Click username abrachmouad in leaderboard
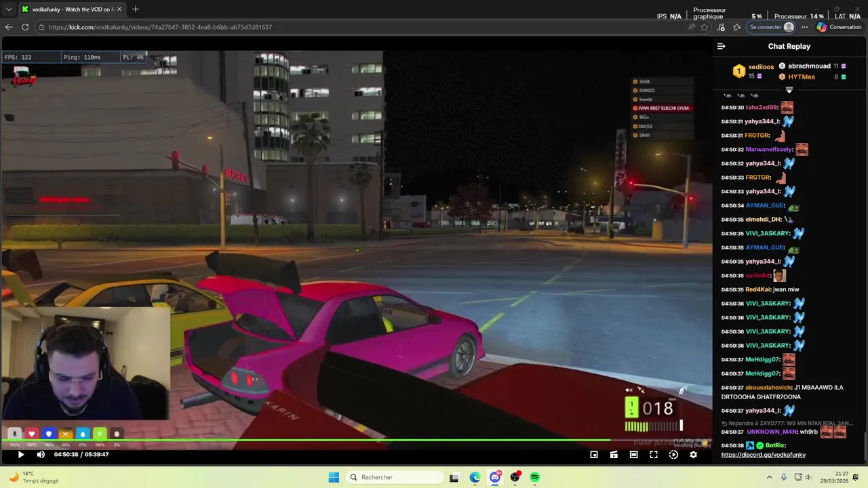 (x=809, y=66)
